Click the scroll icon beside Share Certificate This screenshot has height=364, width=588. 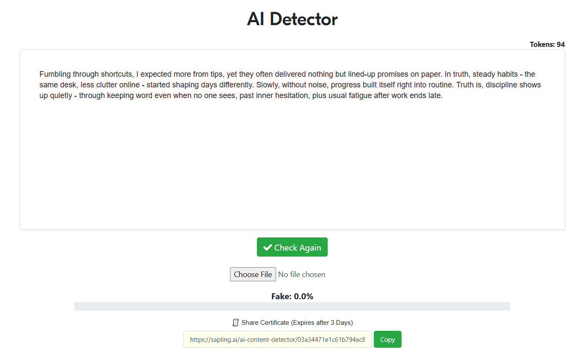(x=236, y=323)
